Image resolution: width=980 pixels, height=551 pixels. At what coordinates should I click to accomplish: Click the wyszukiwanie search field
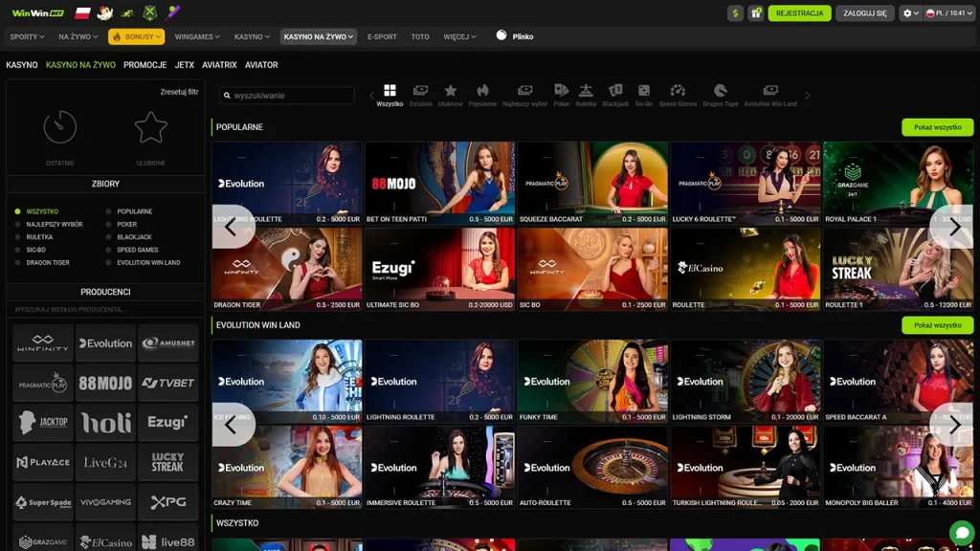[287, 96]
